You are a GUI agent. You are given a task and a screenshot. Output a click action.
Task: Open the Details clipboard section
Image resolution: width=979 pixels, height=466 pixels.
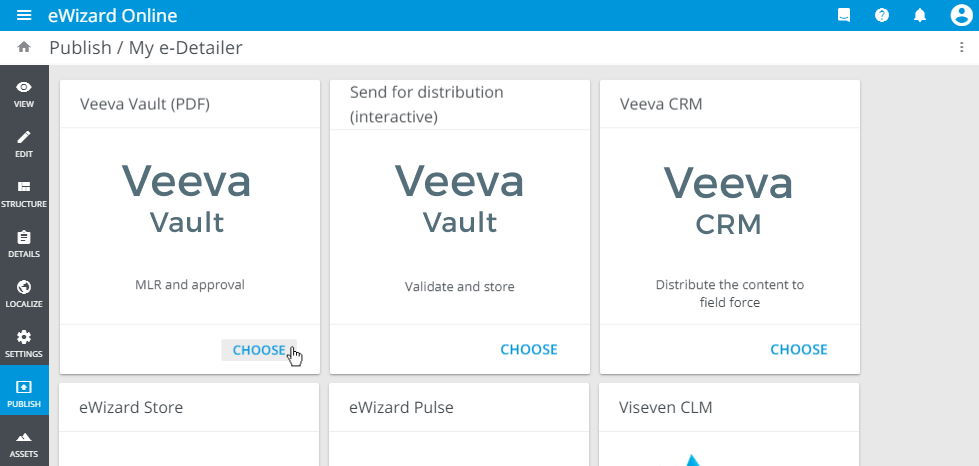click(24, 243)
